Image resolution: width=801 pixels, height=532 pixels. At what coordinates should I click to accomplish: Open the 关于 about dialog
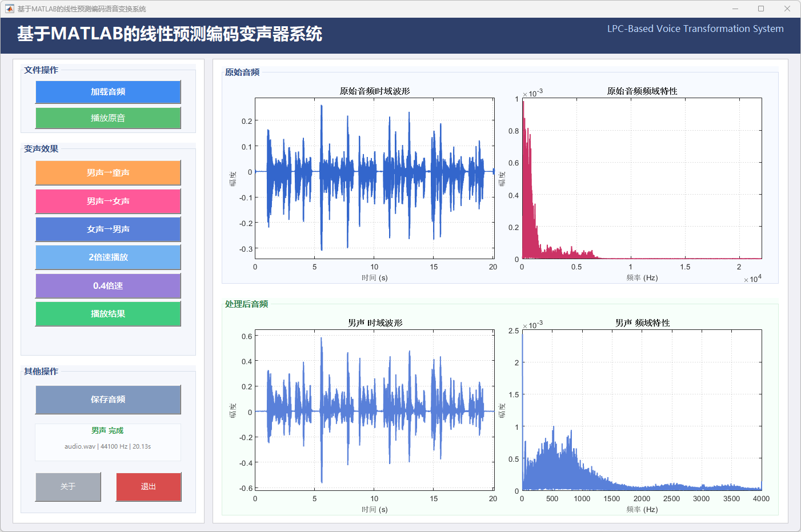68,487
